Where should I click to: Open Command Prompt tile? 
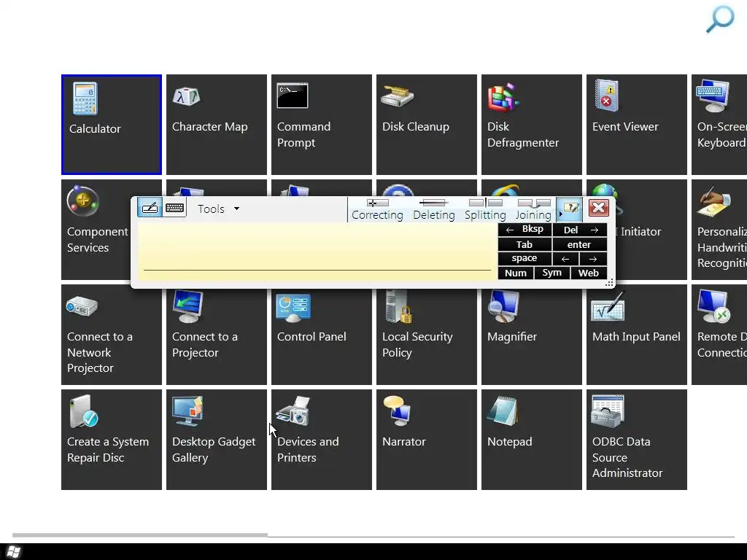tap(322, 125)
